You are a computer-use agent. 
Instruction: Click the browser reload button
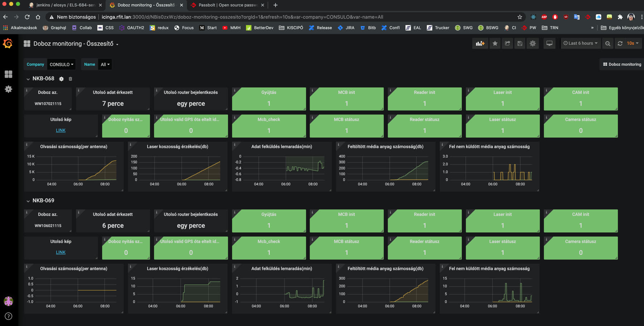(27, 17)
